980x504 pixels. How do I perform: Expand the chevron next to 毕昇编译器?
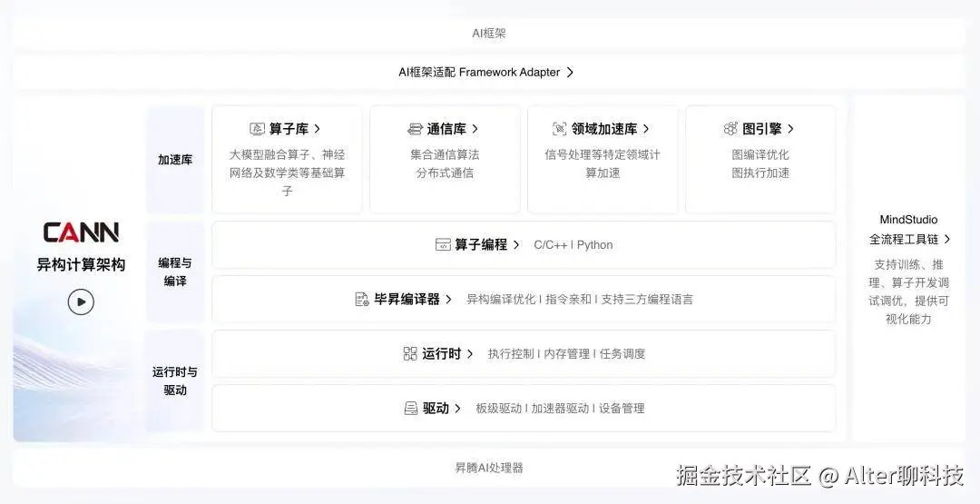click(x=449, y=300)
